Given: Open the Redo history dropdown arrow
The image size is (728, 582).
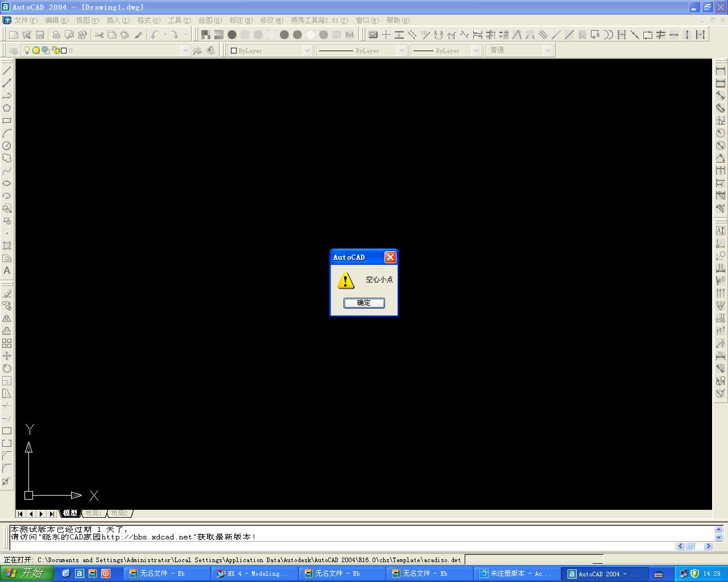Looking at the screenshot, I should point(185,35).
